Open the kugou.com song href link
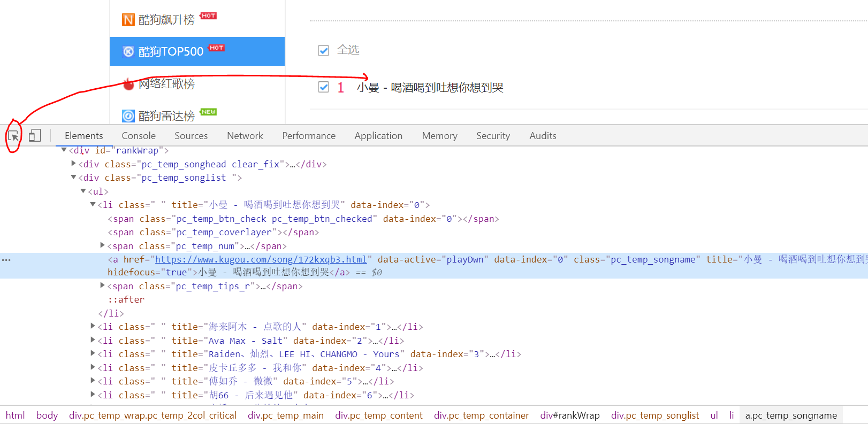 pyautogui.click(x=261, y=259)
